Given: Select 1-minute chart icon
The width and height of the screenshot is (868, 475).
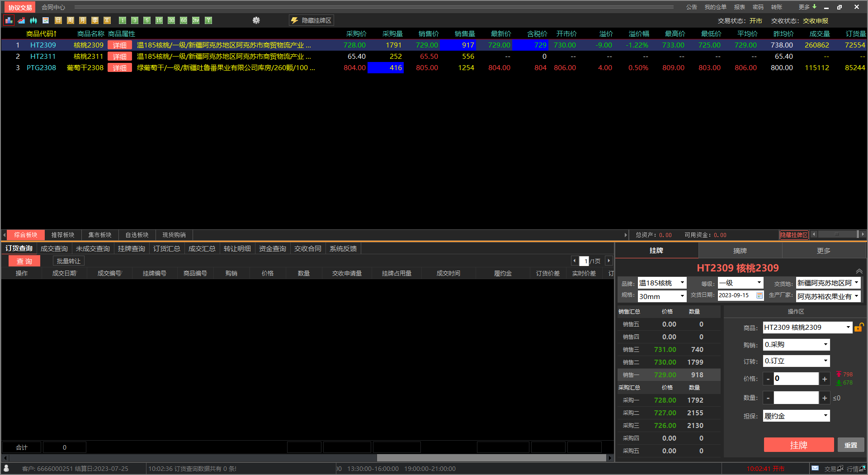Looking at the screenshot, I should tap(123, 20).
